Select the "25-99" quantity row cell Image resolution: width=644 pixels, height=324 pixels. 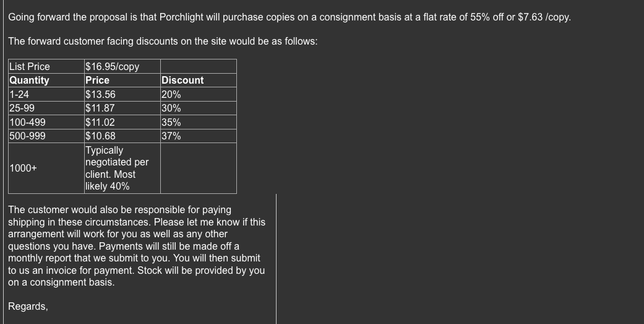pyautogui.click(x=22, y=108)
